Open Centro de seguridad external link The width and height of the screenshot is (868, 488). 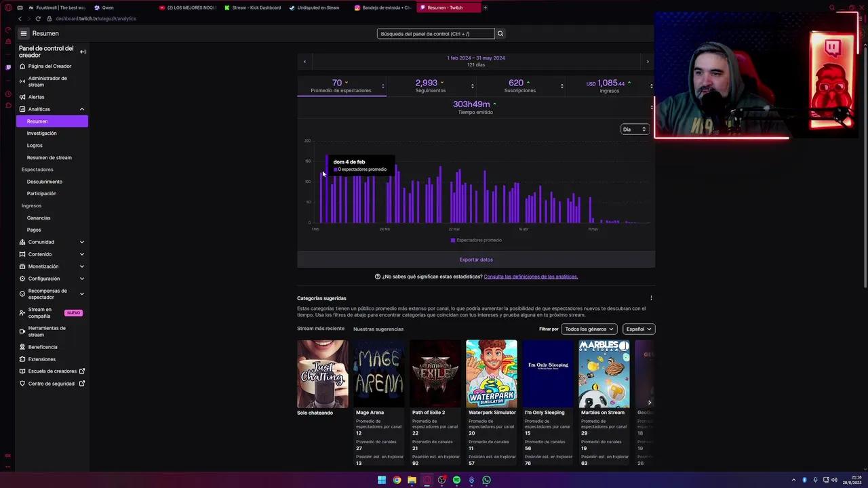(x=52, y=384)
